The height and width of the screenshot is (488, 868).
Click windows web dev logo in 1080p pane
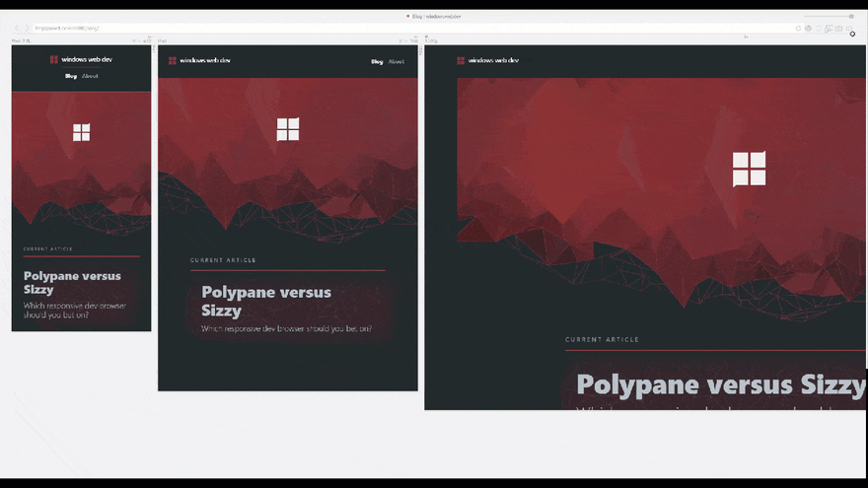click(487, 60)
